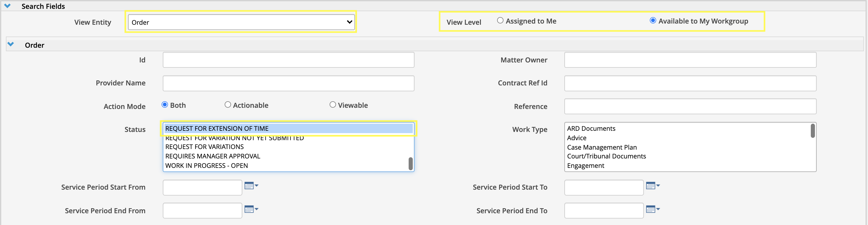Select Assigned to Me view level

500,21
